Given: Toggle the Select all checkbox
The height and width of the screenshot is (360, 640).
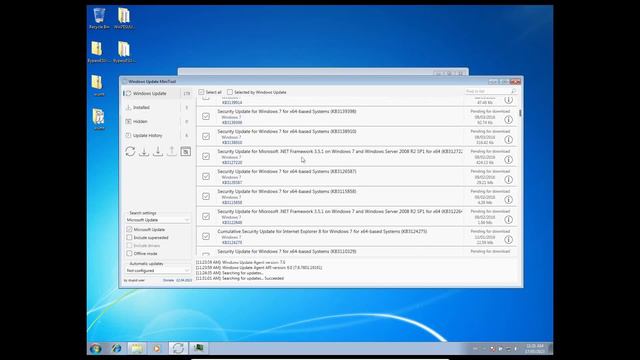Looking at the screenshot, I should tap(201, 92).
